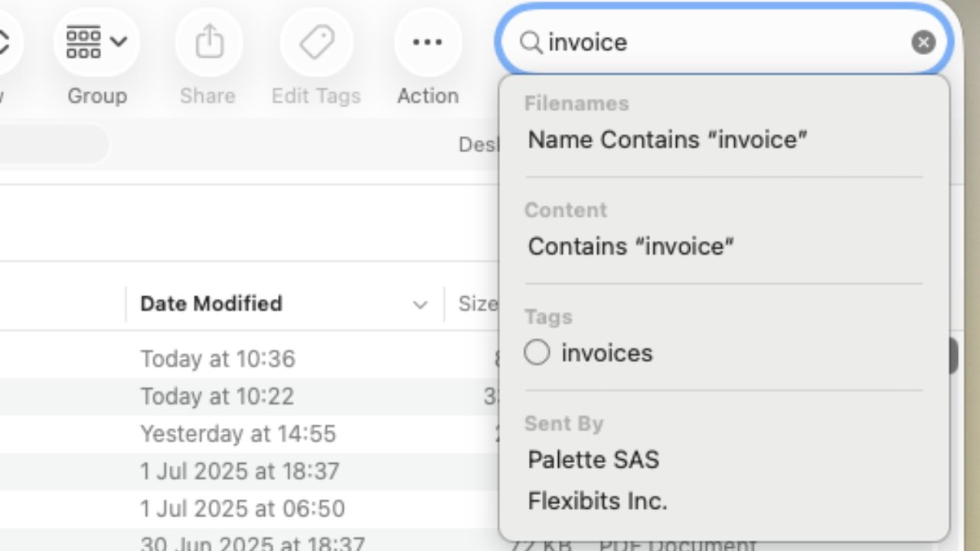Open the Group options button
Screen dimensions: 980x551
click(x=96, y=41)
